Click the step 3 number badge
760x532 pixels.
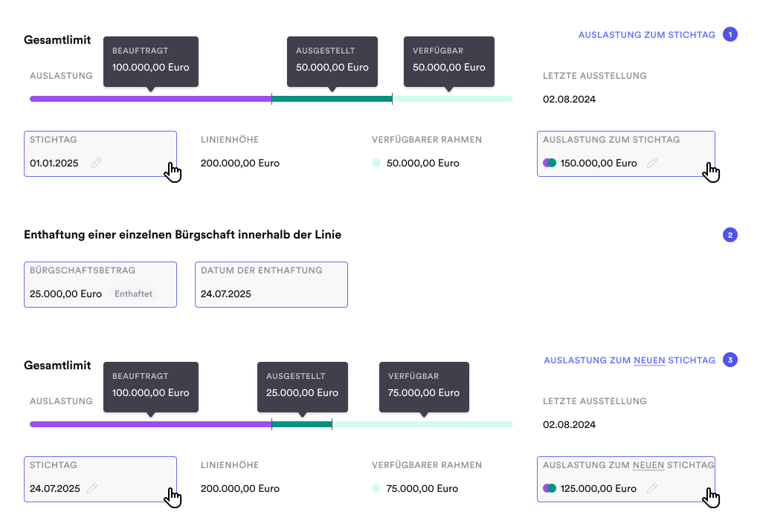(x=730, y=360)
